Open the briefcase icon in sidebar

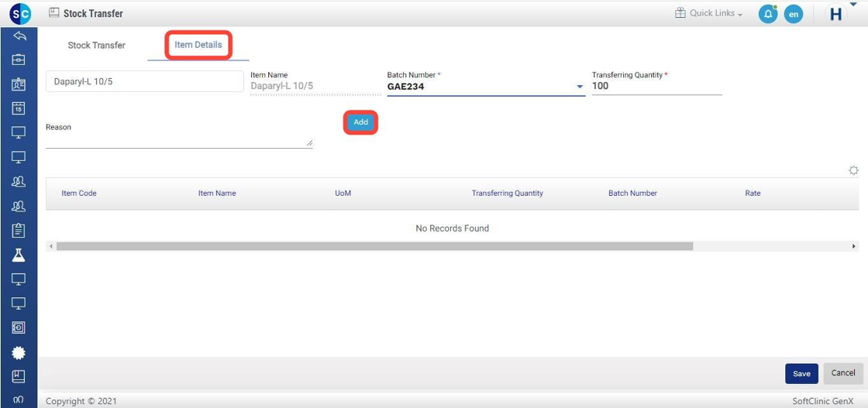coord(19,60)
